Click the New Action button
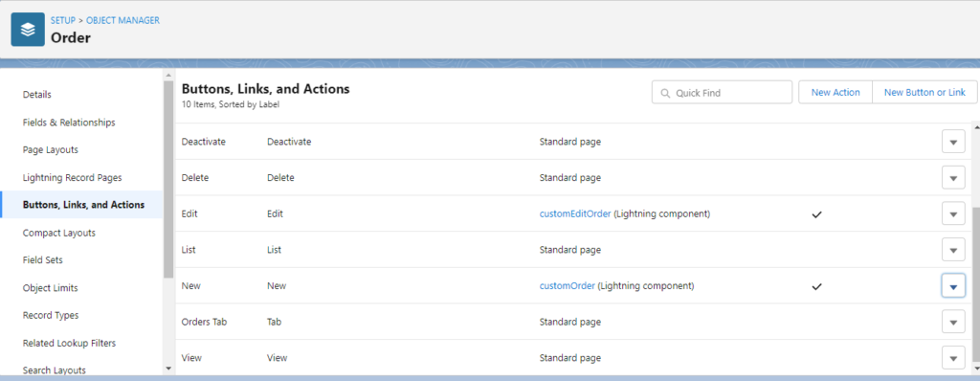 pos(835,92)
